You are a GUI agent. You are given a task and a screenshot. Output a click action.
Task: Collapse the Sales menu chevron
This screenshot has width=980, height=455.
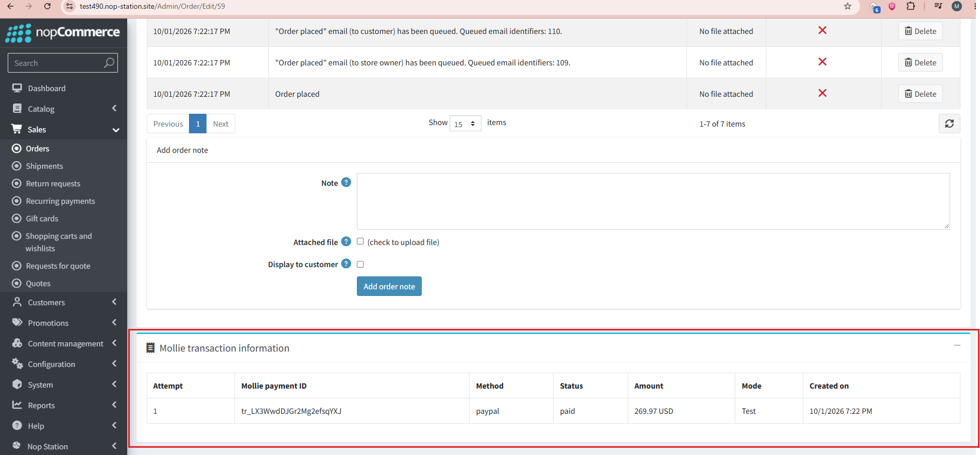coord(116,130)
